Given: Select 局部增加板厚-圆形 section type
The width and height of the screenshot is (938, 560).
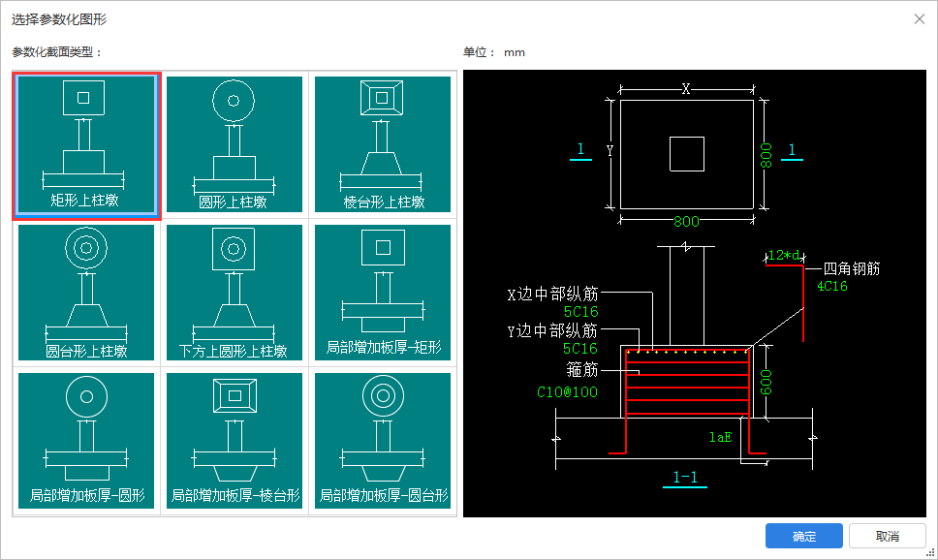Looking at the screenshot, I should pyautogui.click(x=86, y=441).
